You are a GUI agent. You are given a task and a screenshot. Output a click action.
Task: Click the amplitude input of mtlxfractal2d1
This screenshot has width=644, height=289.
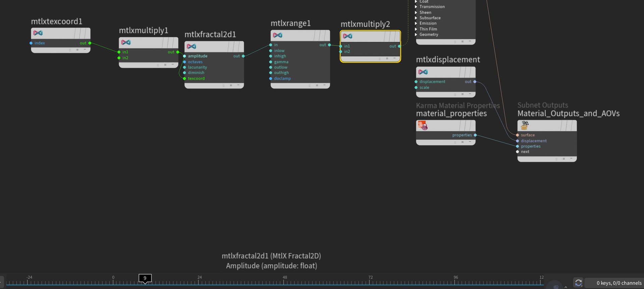184,56
